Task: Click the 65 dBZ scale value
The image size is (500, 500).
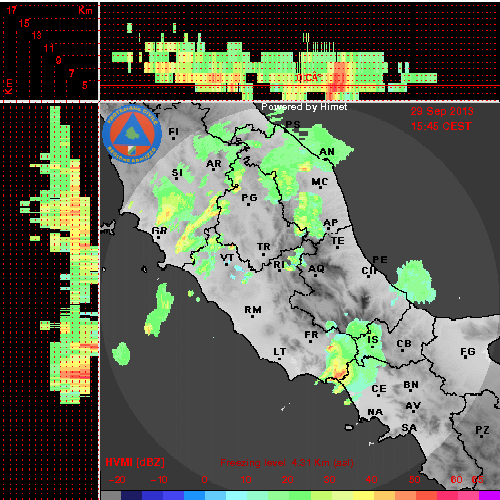Action: [477, 480]
